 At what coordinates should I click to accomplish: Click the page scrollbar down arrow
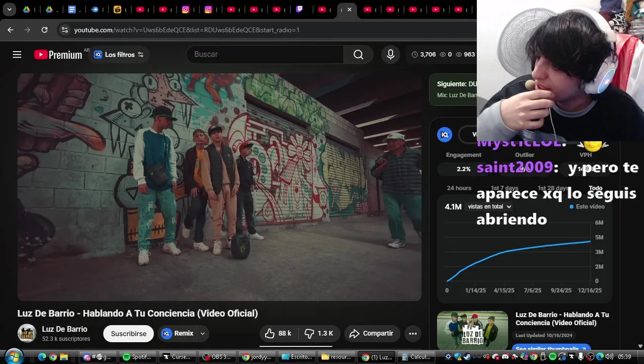coord(640,346)
